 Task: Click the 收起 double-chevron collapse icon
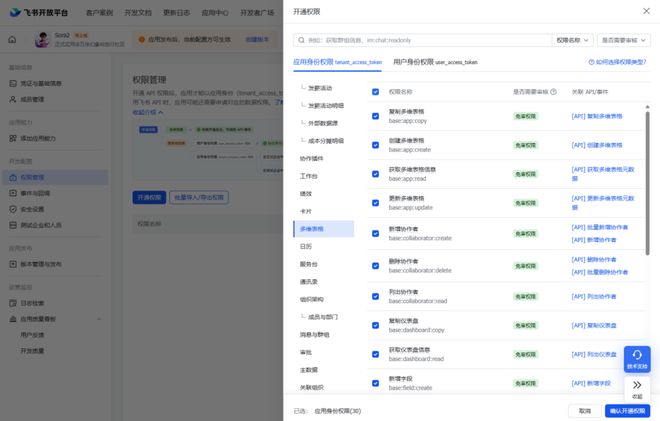point(637,388)
